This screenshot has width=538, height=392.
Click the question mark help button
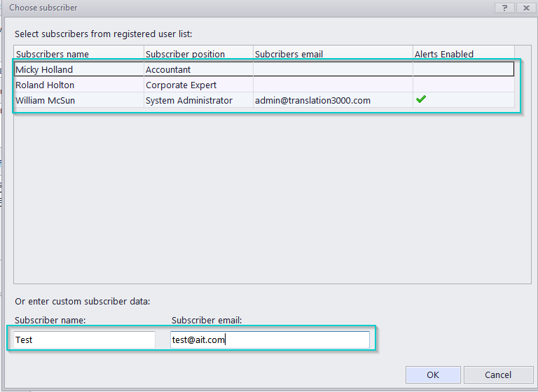[x=504, y=8]
